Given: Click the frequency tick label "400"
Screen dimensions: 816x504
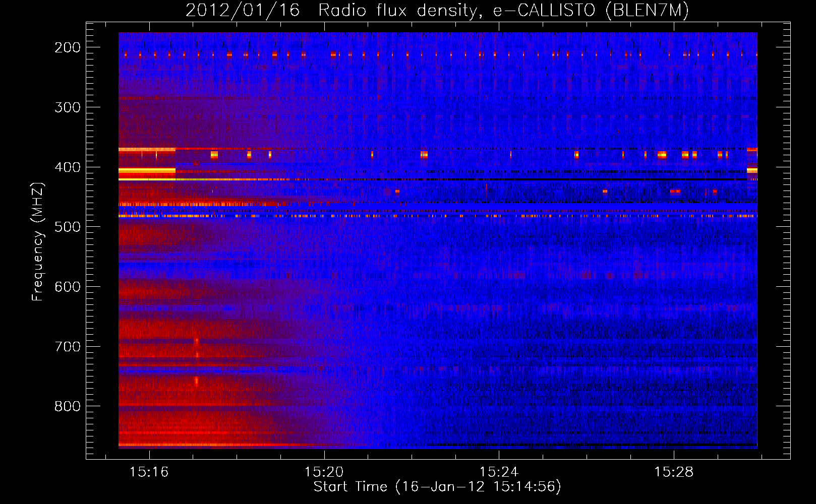Looking at the screenshot, I should (x=68, y=167).
